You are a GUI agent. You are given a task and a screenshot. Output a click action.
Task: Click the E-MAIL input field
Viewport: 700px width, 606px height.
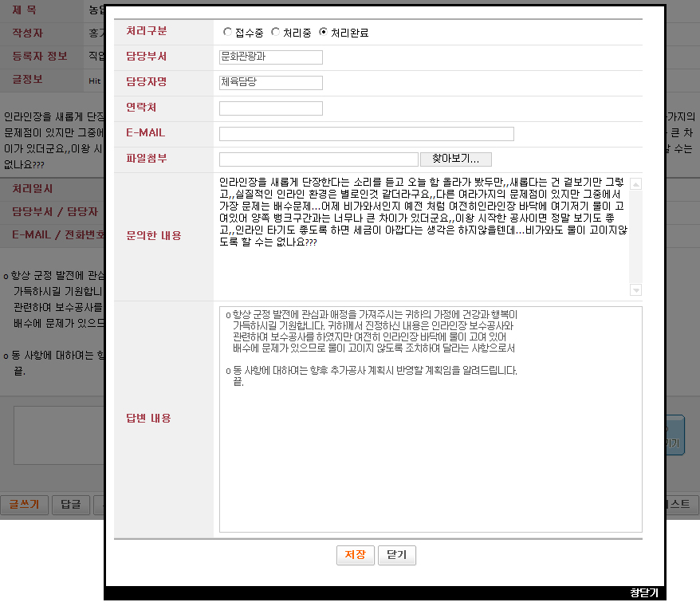tap(367, 133)
